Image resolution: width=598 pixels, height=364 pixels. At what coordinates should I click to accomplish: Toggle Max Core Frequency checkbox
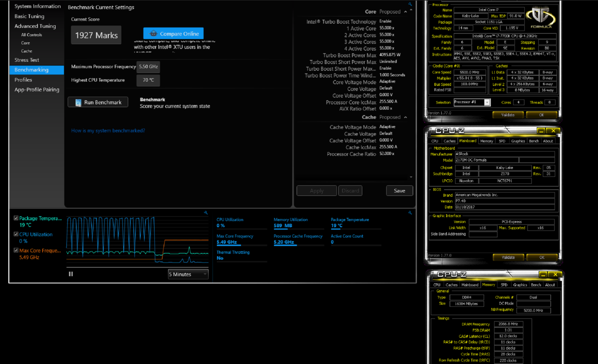pos(16,250)
